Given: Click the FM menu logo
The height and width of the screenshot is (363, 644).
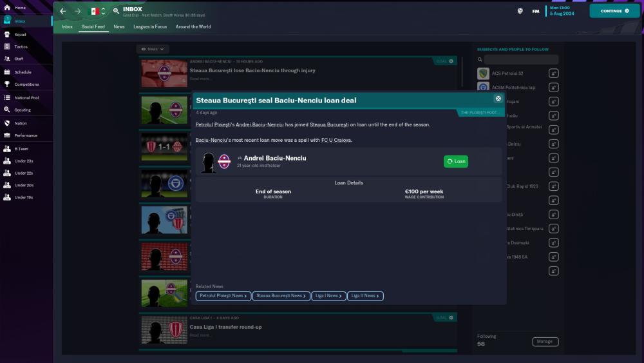Looking at the screenshot, I should 536,11.
